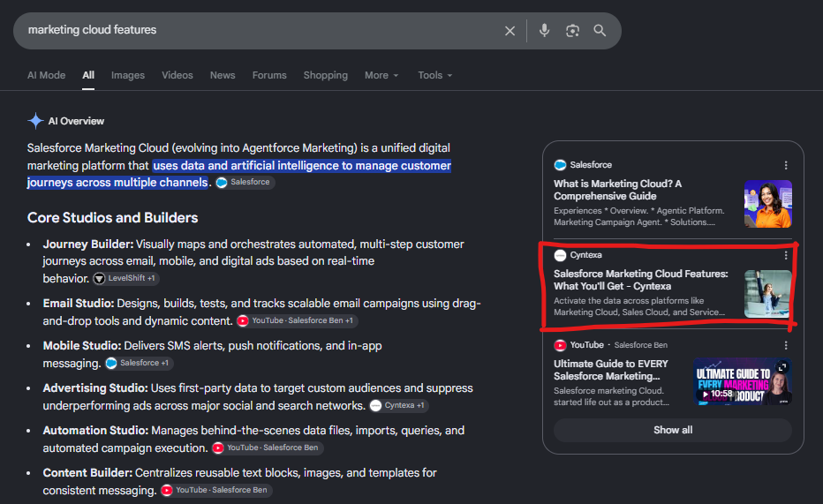Image resolution: width=823 pixels, height=504 pixels.
Task: Run search with the magnifying glass icon
Action: (x=600, y=30)
